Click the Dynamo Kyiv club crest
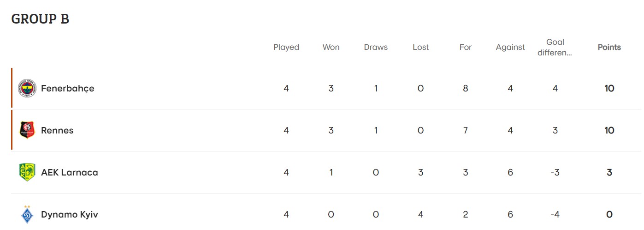Image resolution: width=644 pixels, height=230 pixels. pos(27,214)
